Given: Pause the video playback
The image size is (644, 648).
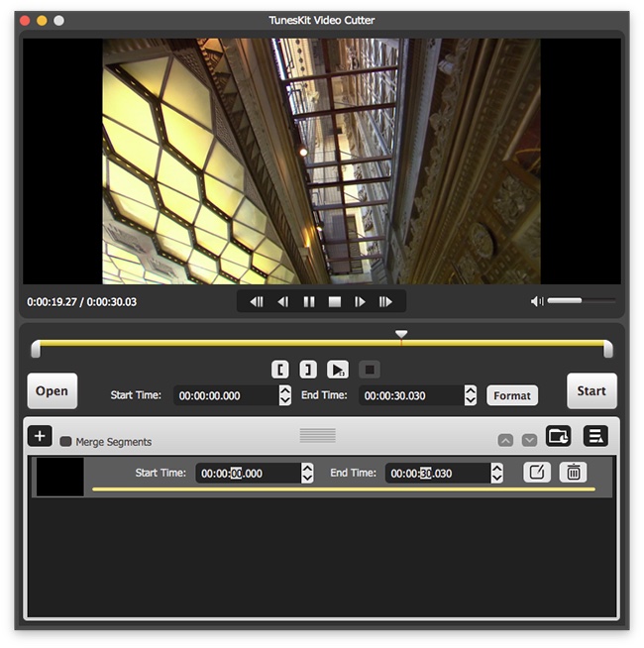Looking at the screenshot, I should coord(309,301).
